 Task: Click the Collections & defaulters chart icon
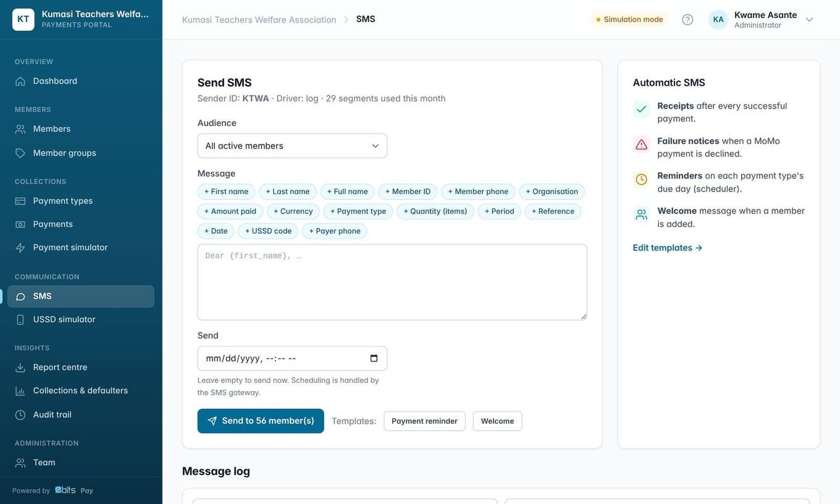point(20,391)
